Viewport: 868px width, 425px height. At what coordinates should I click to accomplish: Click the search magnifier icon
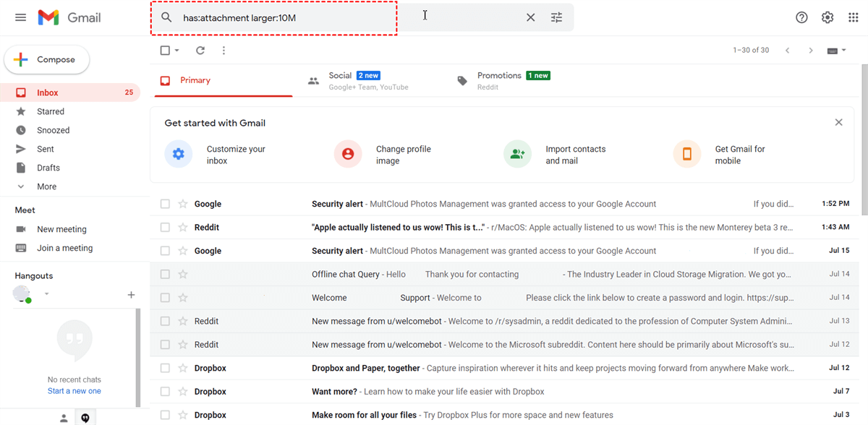[x=166, y=17]
